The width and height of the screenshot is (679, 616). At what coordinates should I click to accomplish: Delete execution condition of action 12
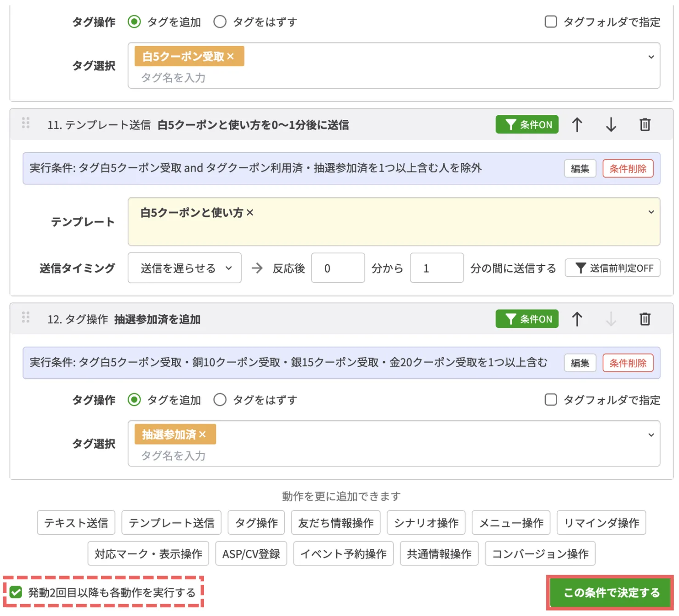(x=628, y=363)
